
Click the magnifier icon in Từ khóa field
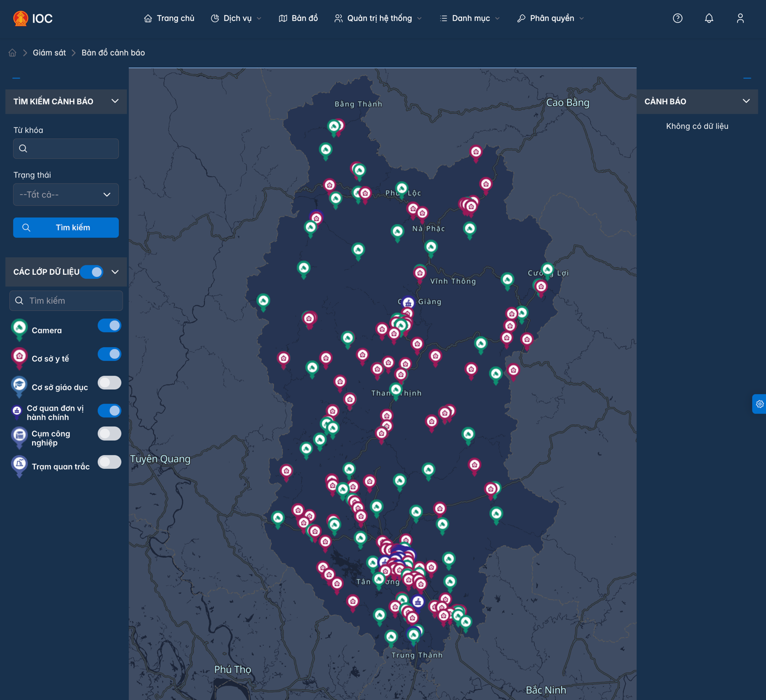click(23, 148)
